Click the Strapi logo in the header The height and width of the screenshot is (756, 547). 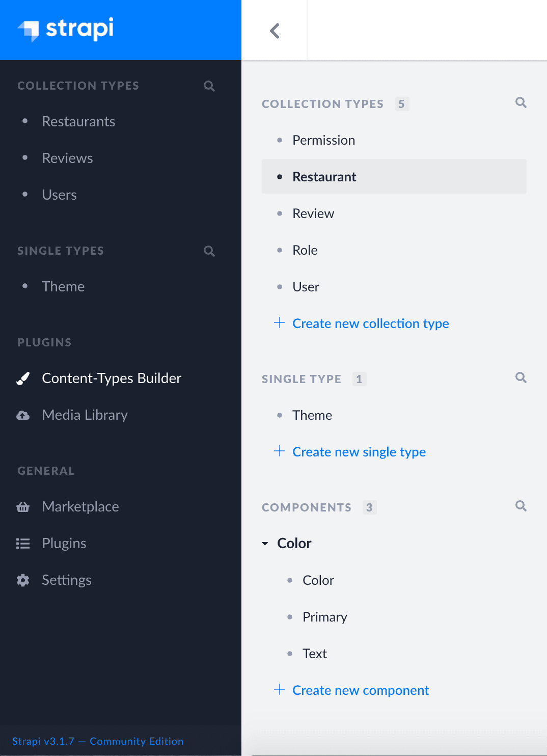pyautogui.click(x=66, y=30)
